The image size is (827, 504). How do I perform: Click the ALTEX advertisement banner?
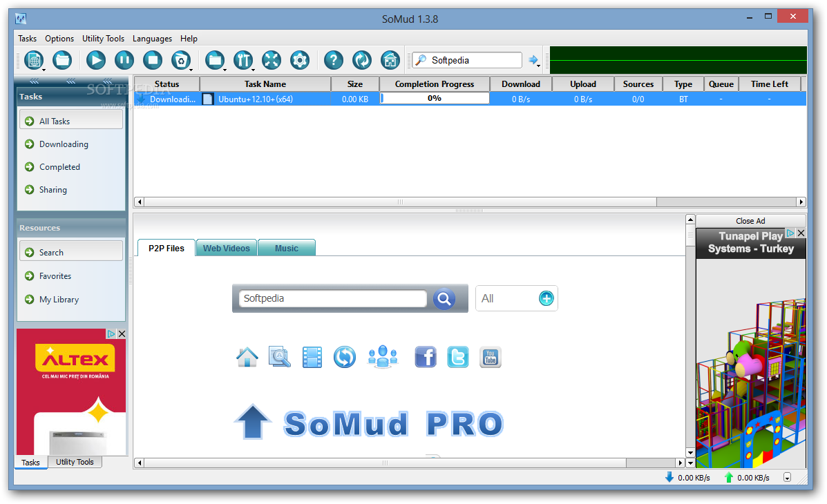[71, 391]
